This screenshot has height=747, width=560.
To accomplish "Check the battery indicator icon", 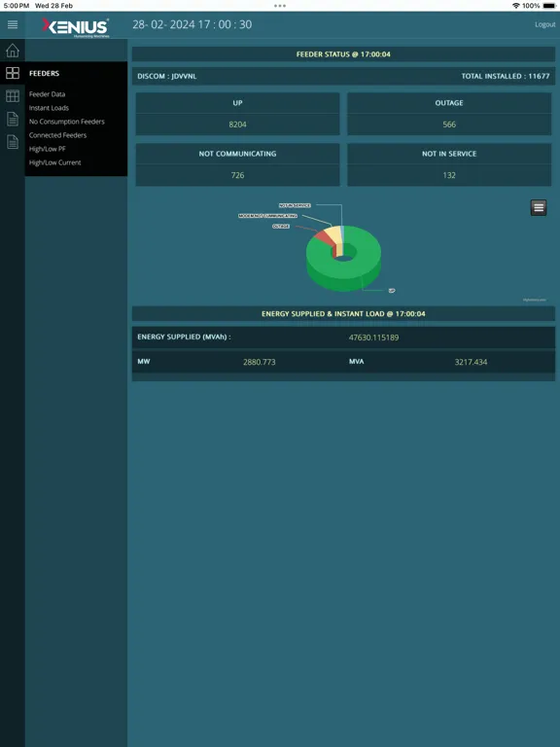I will tap(548, 6).
